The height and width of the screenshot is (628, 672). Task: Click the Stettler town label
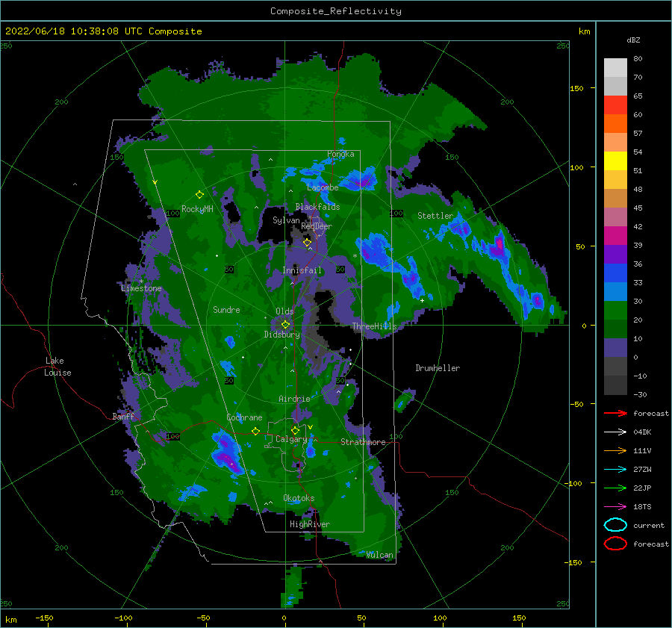tap(435, 216)
